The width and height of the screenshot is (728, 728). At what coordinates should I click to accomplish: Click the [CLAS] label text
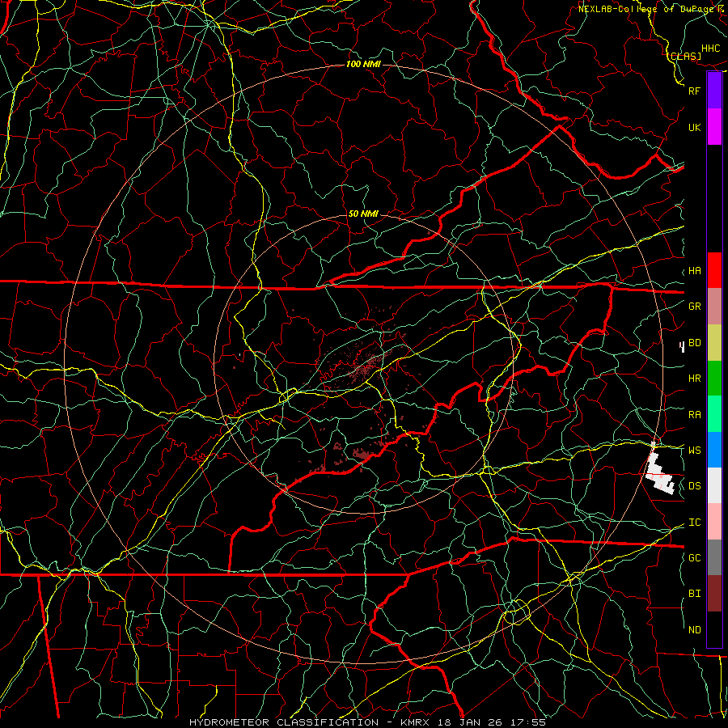[685, 56]
